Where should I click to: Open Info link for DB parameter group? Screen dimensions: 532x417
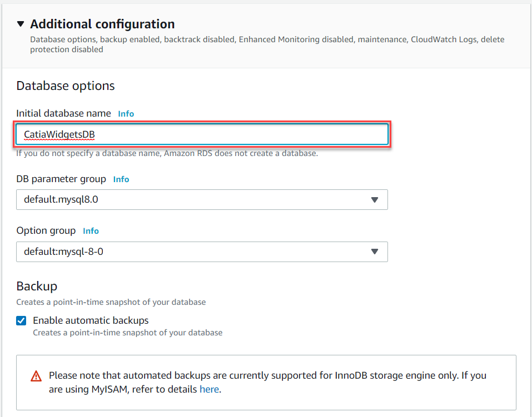(121, 179)
